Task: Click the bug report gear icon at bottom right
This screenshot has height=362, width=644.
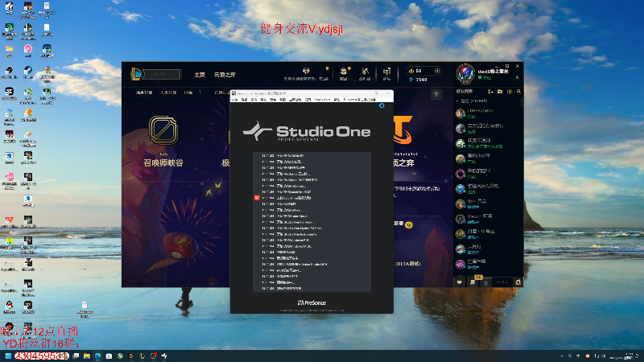Action: pos(518,282)
